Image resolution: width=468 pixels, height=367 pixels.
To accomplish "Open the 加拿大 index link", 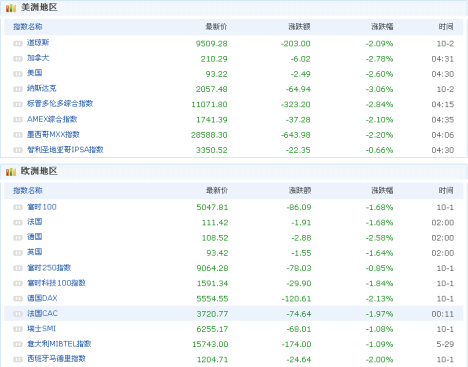I will [x=38, y=58].
